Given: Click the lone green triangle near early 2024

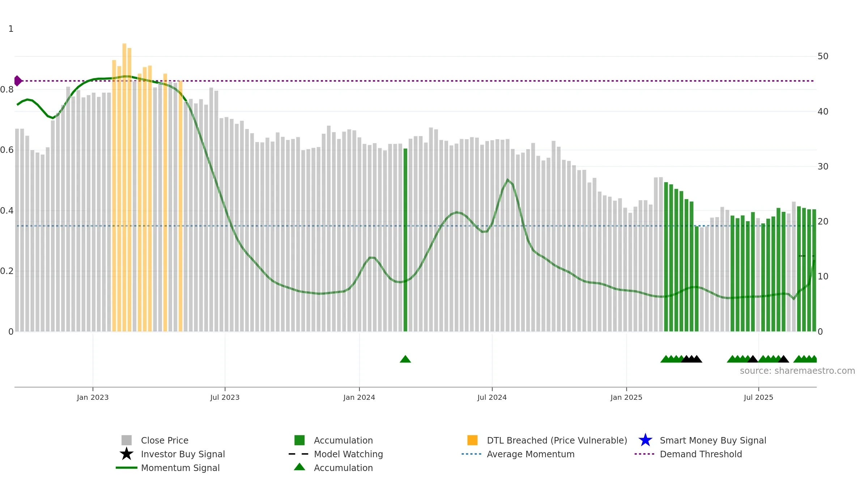Looking at the screenshot, I should click(x=405, y=359).
